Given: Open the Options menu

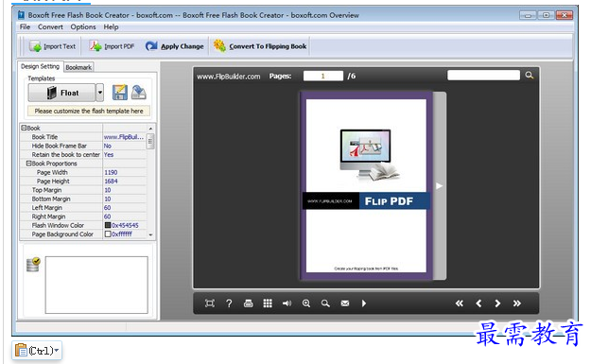Looking at the screenshot, I should (x=83, y=26).
